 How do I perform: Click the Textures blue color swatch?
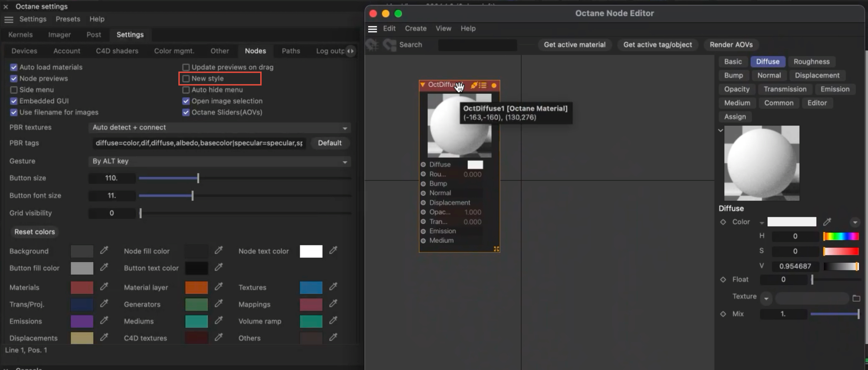(x=311, y=287)
